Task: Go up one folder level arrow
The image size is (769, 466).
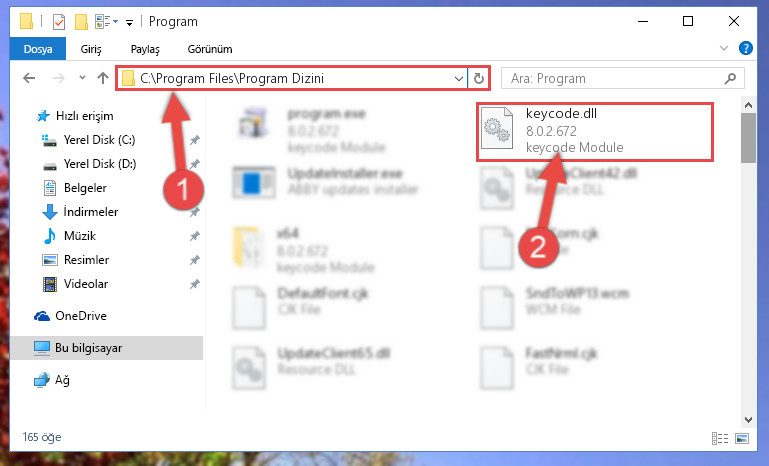Action: [103, 78]
